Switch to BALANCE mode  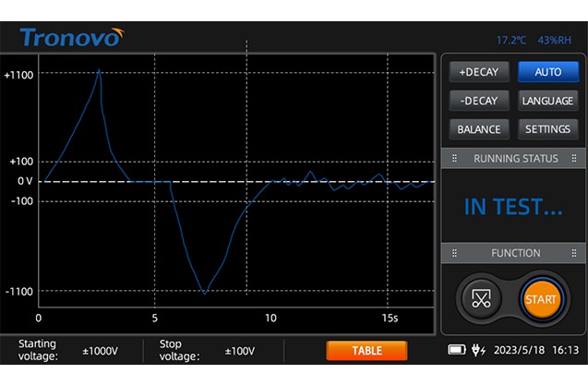(x=478, y=129)
